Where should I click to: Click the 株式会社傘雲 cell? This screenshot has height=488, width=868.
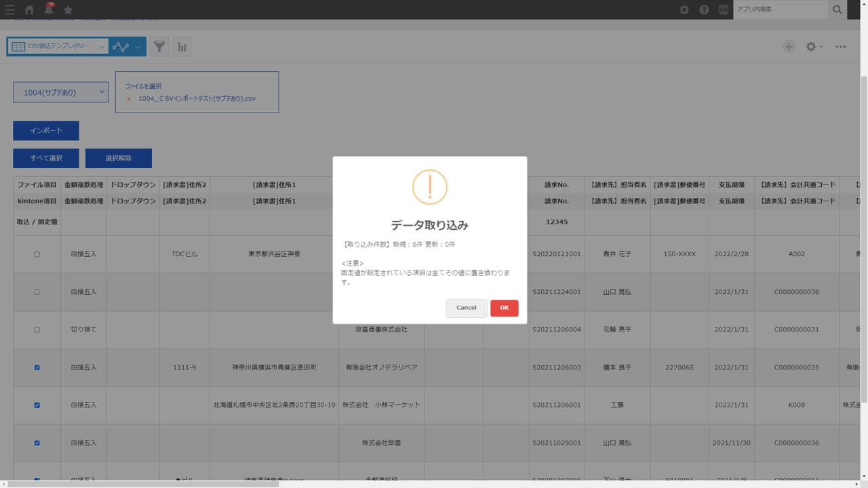(382, 443)
